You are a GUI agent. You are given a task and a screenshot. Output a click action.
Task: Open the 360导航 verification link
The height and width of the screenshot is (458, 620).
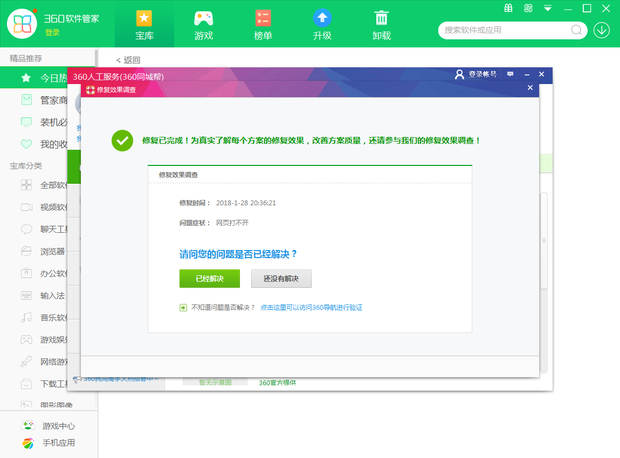coord(311,308)
